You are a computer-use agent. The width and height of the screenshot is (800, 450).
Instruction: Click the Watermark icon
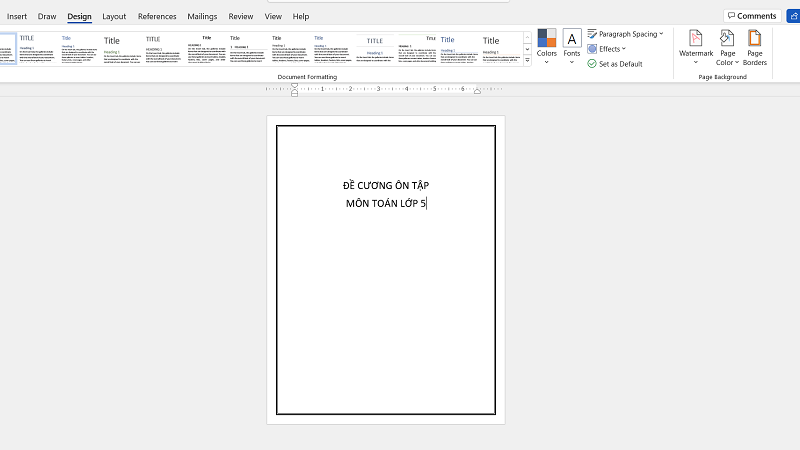696,38
